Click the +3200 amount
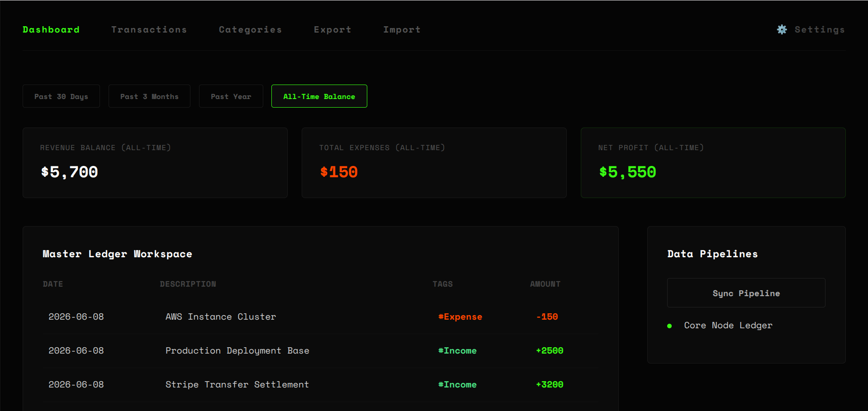 tap(550, 385)
